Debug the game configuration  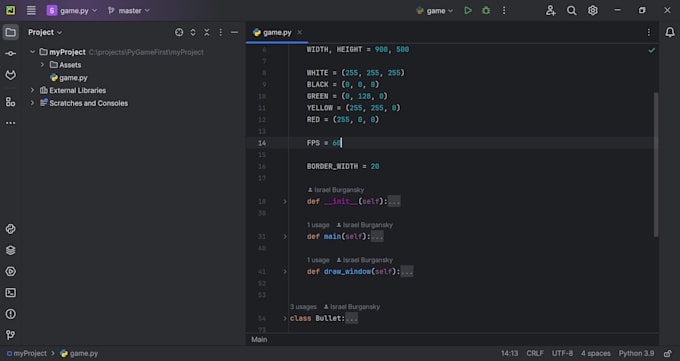coord(486,10)
